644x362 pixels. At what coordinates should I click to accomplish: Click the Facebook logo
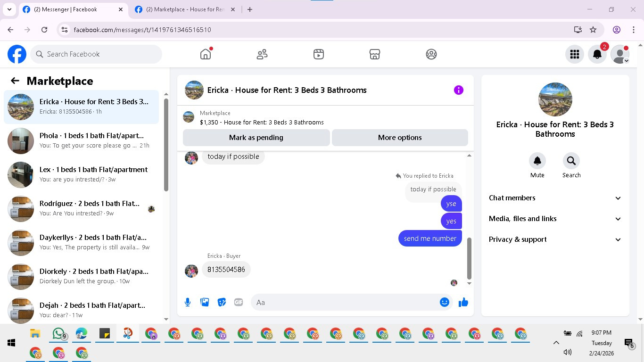coord(17,54)
